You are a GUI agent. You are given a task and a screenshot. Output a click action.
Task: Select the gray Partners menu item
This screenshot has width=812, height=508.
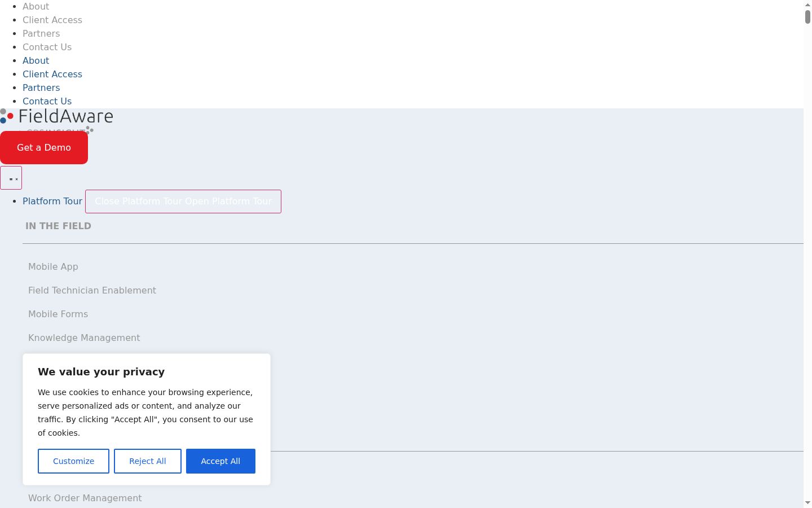point(41,33)
